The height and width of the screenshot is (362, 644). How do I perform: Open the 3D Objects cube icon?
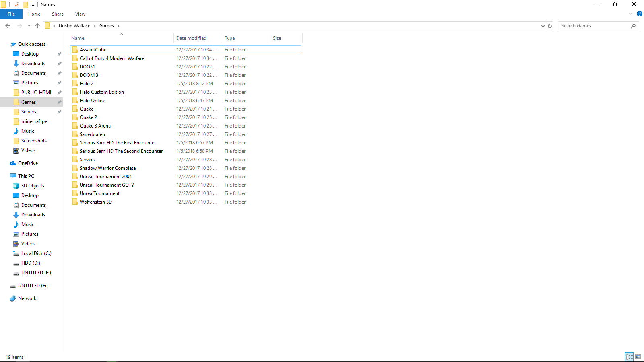[x=16, y=186]
